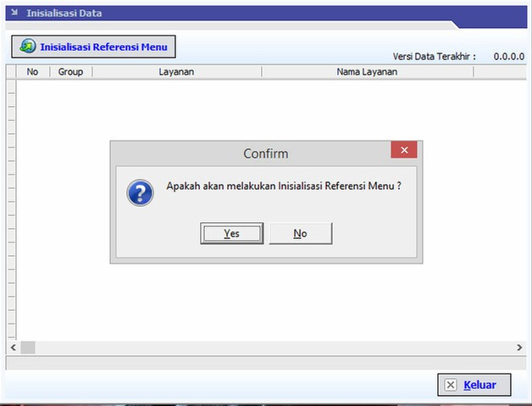
Task: Click the Confirm dialog title text
Action: coord(265,153)
